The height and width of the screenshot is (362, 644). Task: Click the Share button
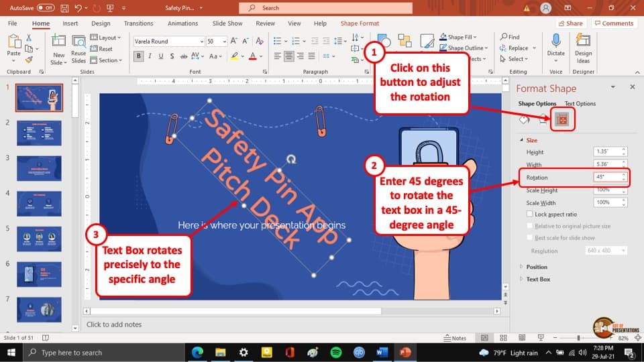click(570, 23)
